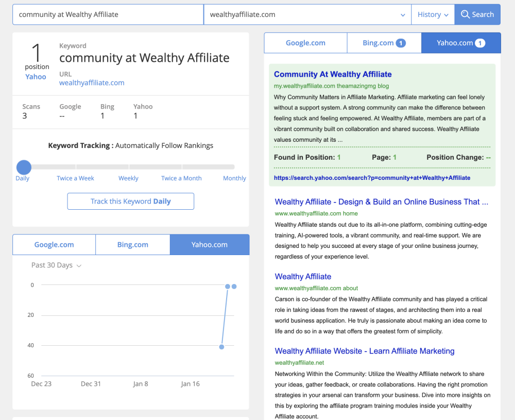515x420 pixels.
Task: Switch to Bing.com results tab
Action: click(x=384, y=43)
